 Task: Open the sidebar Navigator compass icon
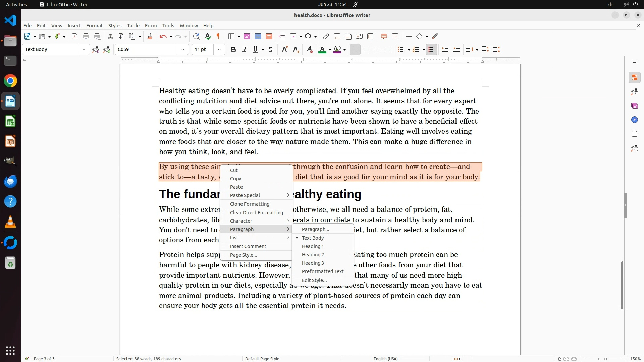pyautogui.click(x=634, y=120)
